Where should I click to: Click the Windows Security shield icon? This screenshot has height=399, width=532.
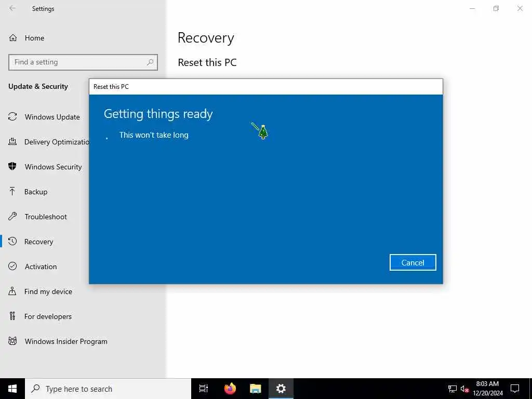[x=12, y=166]
